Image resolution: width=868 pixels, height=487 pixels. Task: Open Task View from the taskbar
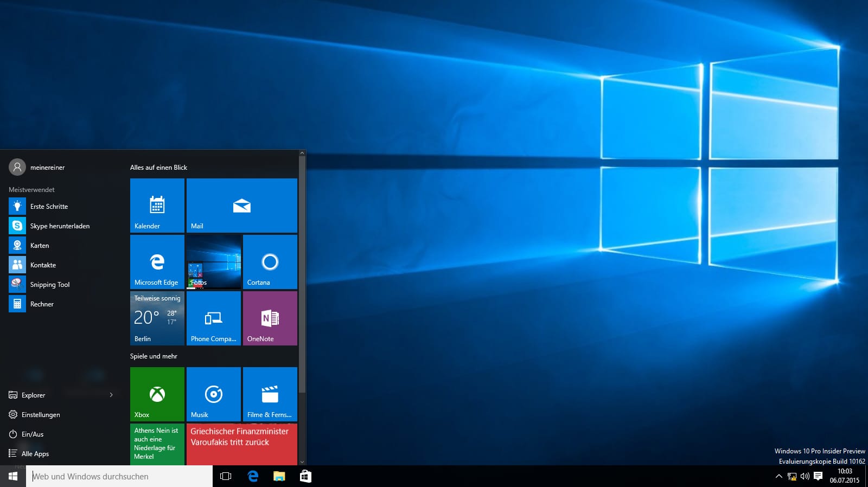click(226, 476)
